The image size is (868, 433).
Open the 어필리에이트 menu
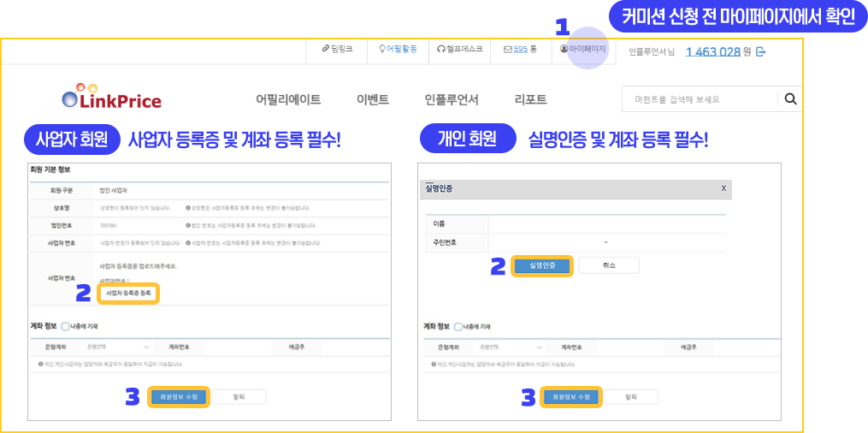(288, 99)
